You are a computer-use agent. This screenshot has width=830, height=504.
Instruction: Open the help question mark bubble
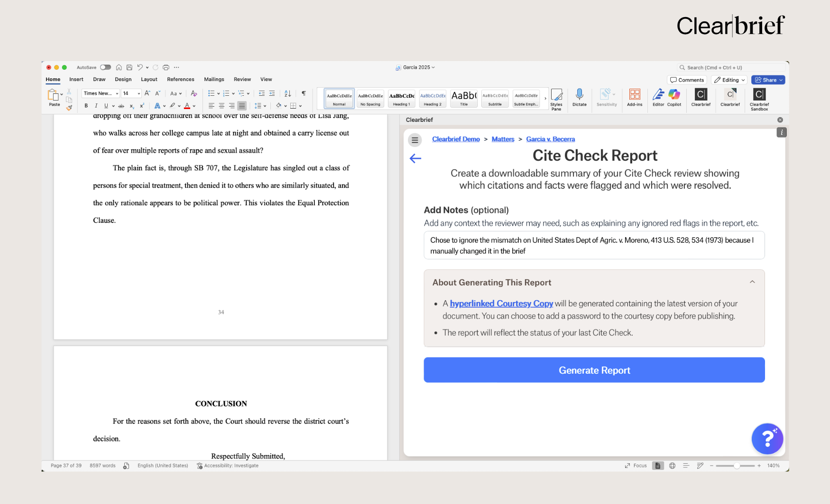[x=767, y=439]
